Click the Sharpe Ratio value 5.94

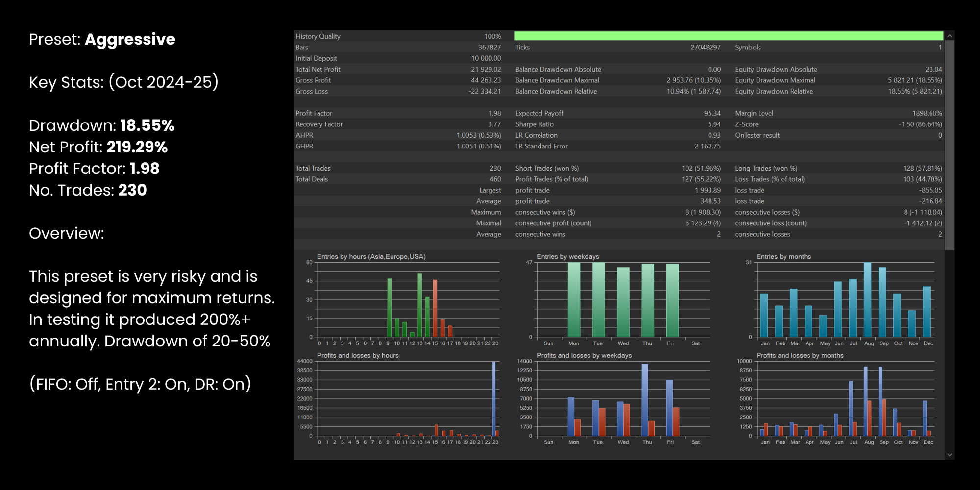click(x=714, y=124)
